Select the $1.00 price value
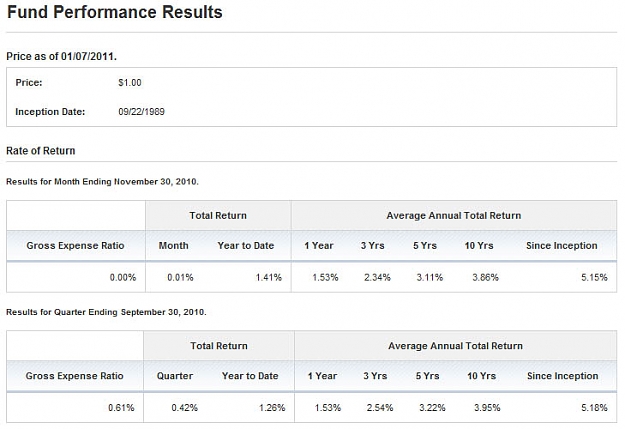Screen dimensions: 625x429 pyautogui.click(x=130, y=83)
